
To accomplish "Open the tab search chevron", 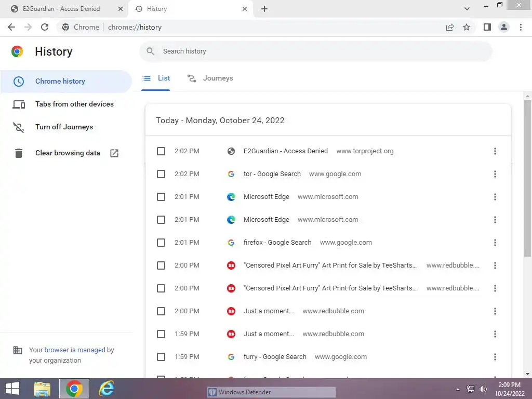I will click(467, 9).
